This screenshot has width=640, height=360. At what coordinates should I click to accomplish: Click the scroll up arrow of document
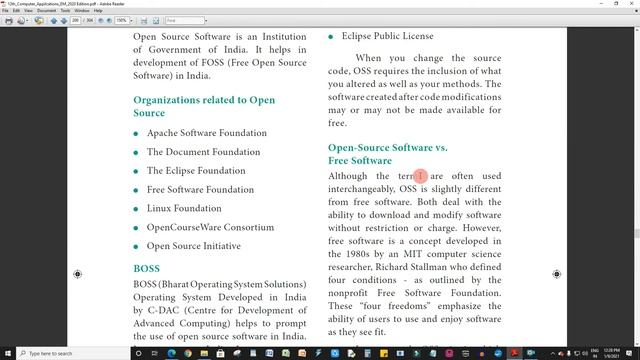coord(637,29)
